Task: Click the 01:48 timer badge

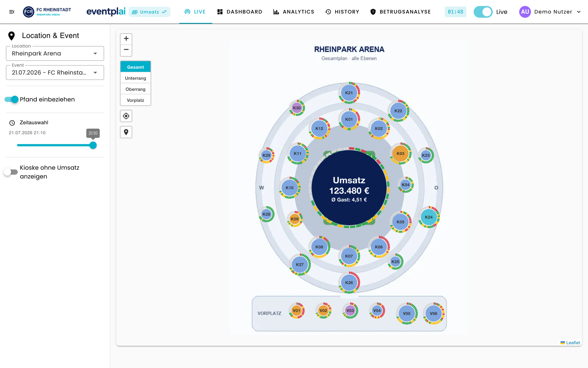Action: [455, 12]
